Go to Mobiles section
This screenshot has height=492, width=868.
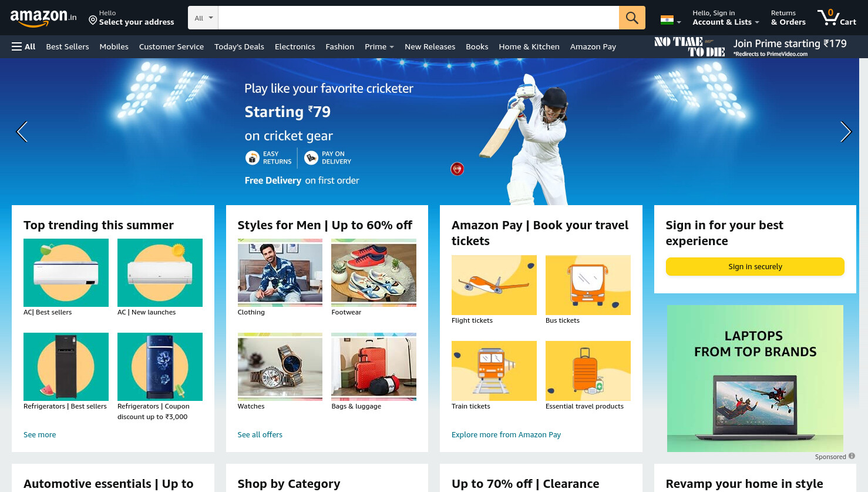pyautogui.click(x=114, y=46)
